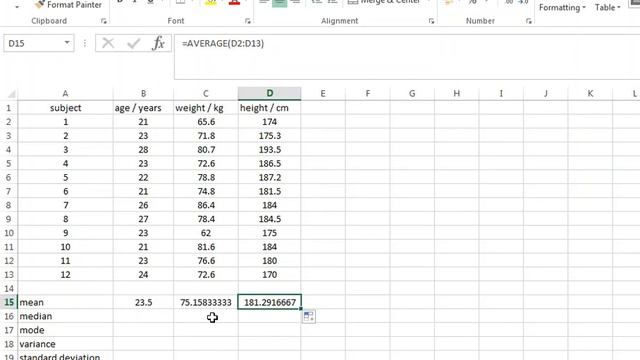Select row 8 header

click(9, 205)
